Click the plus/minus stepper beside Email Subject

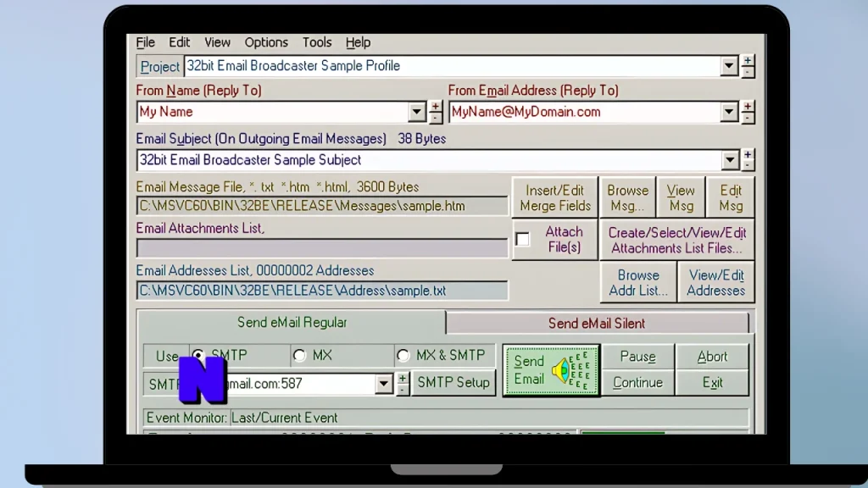click(748, 160)
